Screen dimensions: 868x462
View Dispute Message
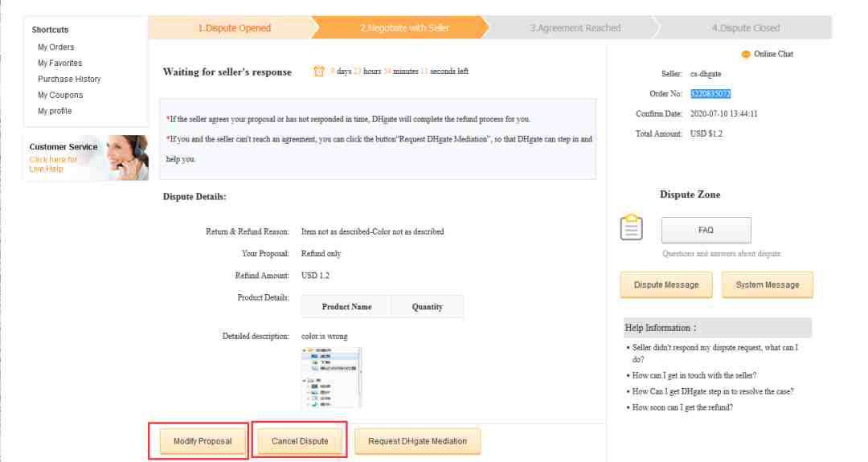(666, 285)
